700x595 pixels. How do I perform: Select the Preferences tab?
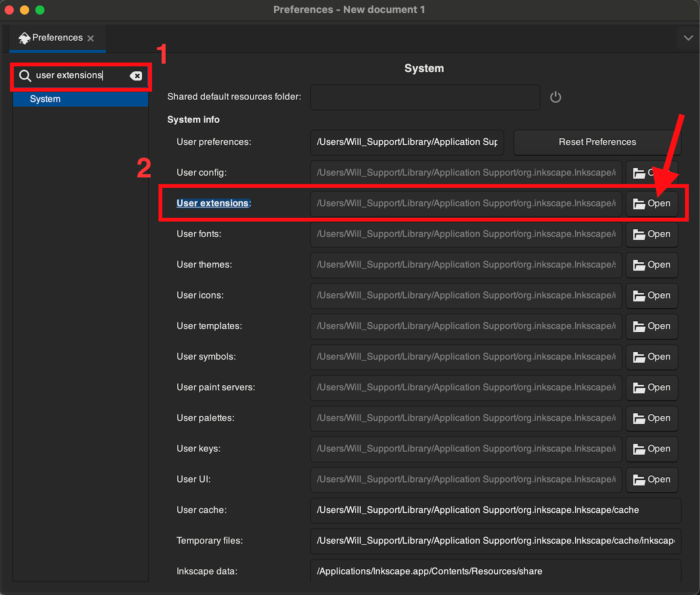point(57,38)
